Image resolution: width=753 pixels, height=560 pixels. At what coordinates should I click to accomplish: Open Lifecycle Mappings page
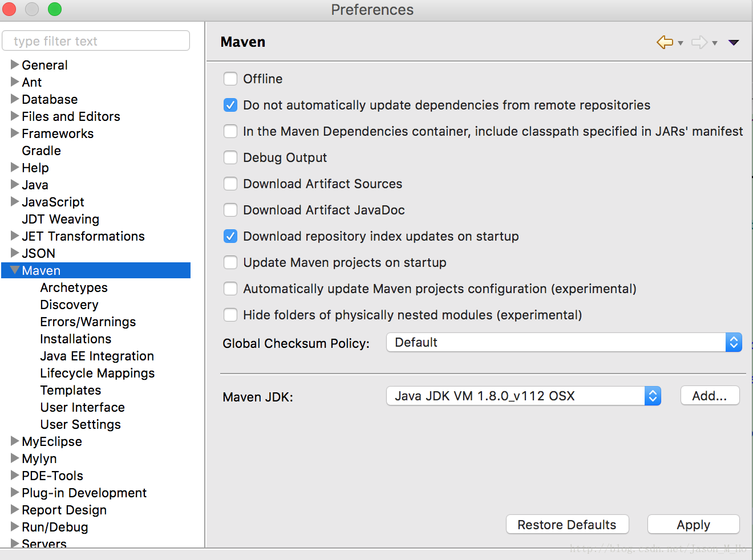pos(97,373)
